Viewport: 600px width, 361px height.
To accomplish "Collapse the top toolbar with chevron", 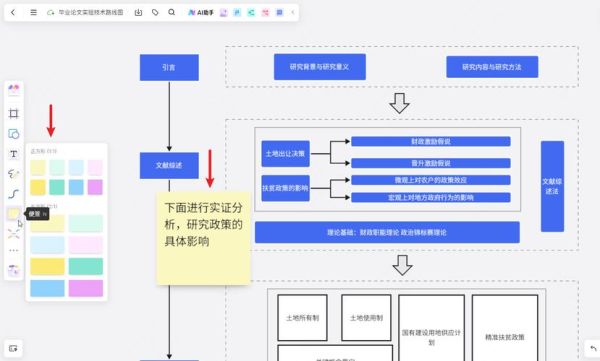I will (293, 12).
